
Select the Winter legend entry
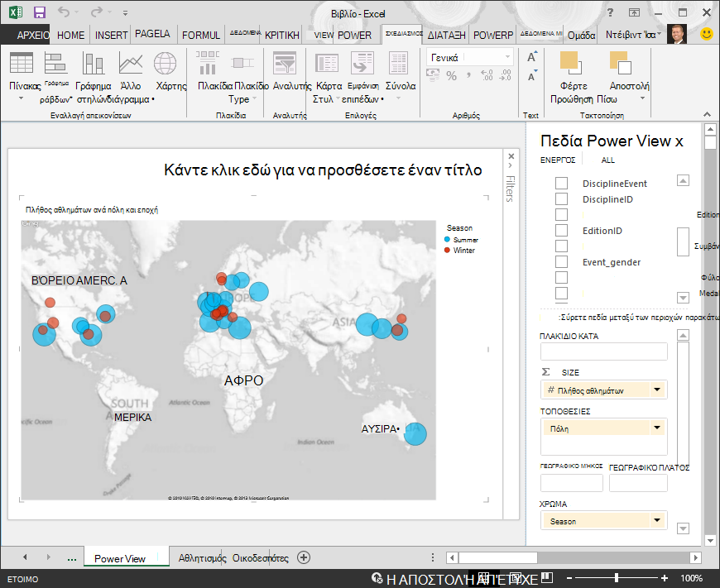tap(459, 250)
